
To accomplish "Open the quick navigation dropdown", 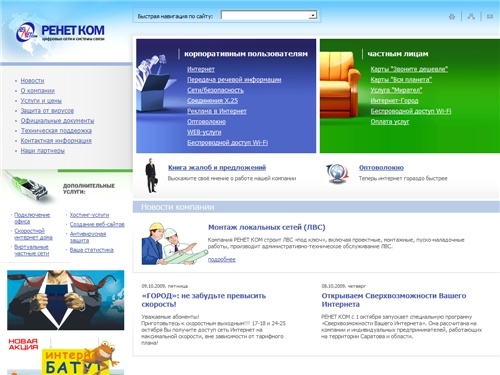I will tap(269, 15).
